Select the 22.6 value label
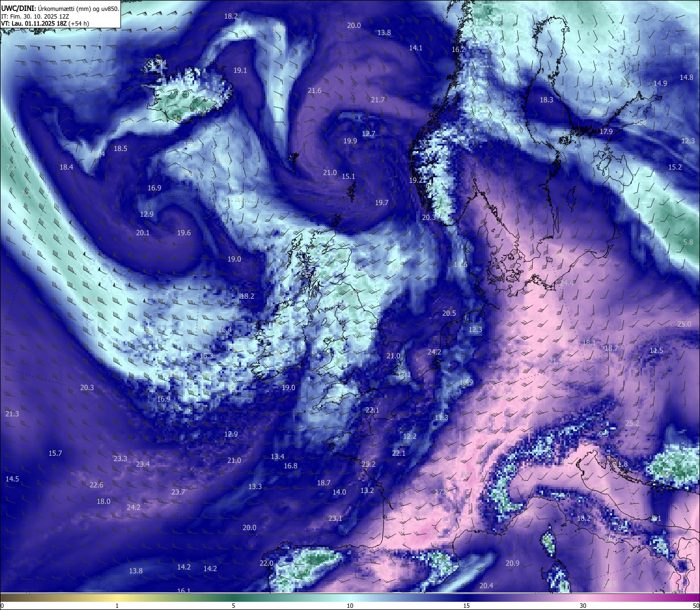The image size is (700, 610). tap(96, 485)
